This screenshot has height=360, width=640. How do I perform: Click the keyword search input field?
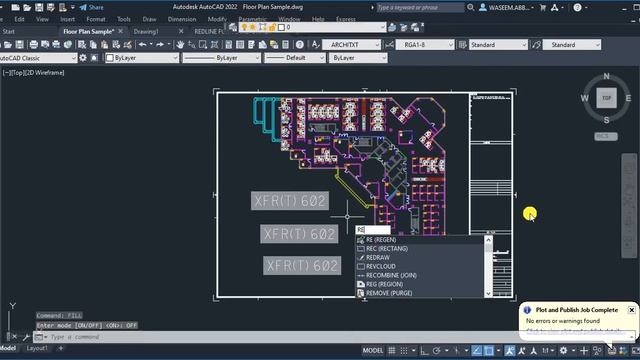pos(420,7)
